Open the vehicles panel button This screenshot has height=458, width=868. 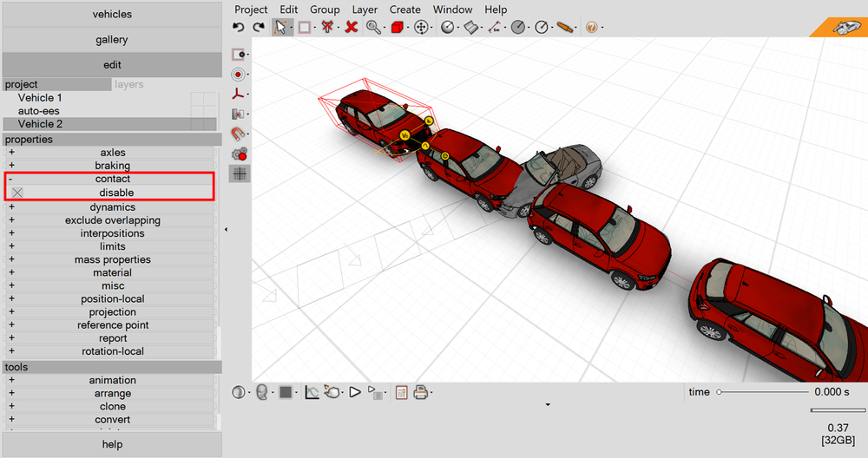pos(112,15)
